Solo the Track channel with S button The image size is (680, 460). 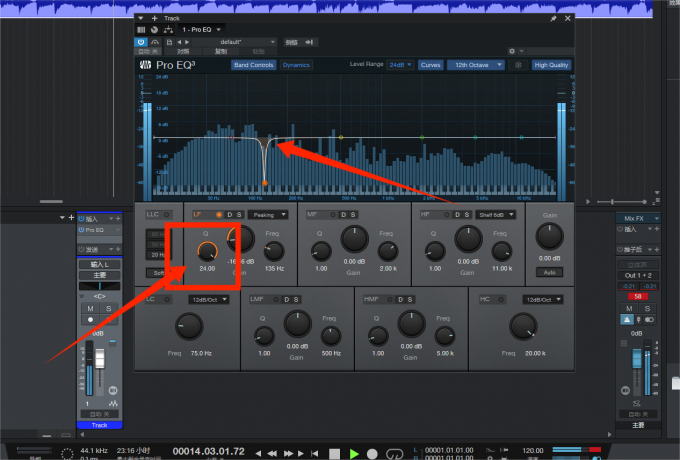(x=108, y=309)
